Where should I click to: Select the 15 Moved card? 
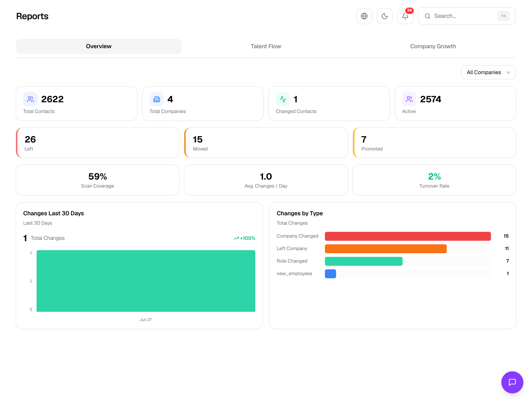coord(266,143)
